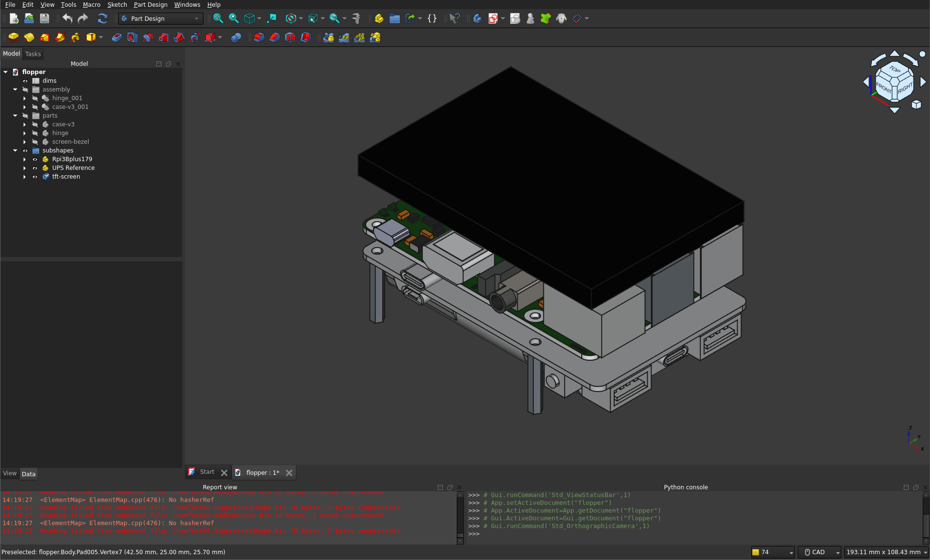Activate the What's This help pointer

[x=454, y=18]
